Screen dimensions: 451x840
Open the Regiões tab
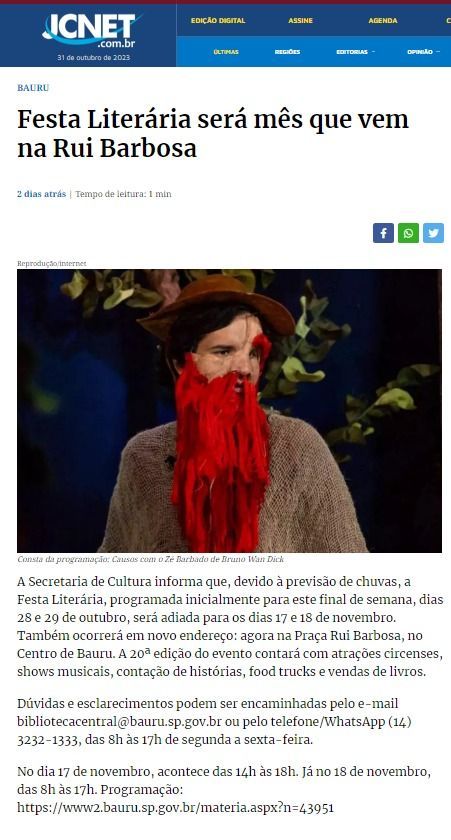click(x=287, y=52)
